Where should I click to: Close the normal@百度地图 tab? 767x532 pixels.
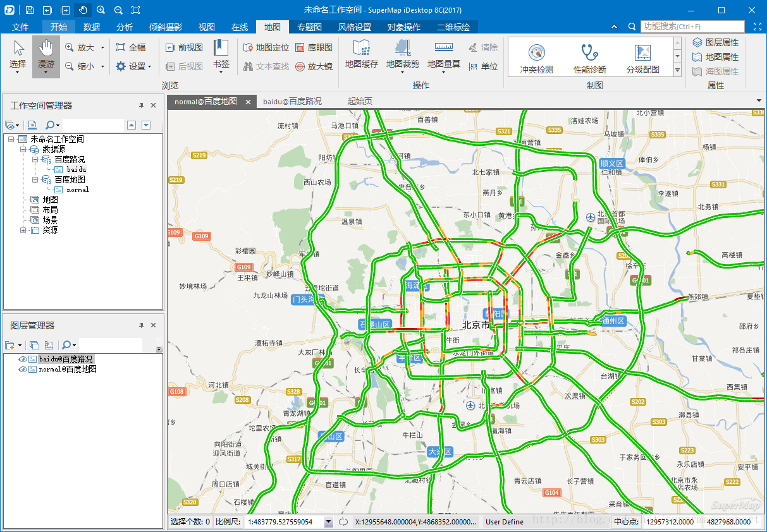[249, 102]
